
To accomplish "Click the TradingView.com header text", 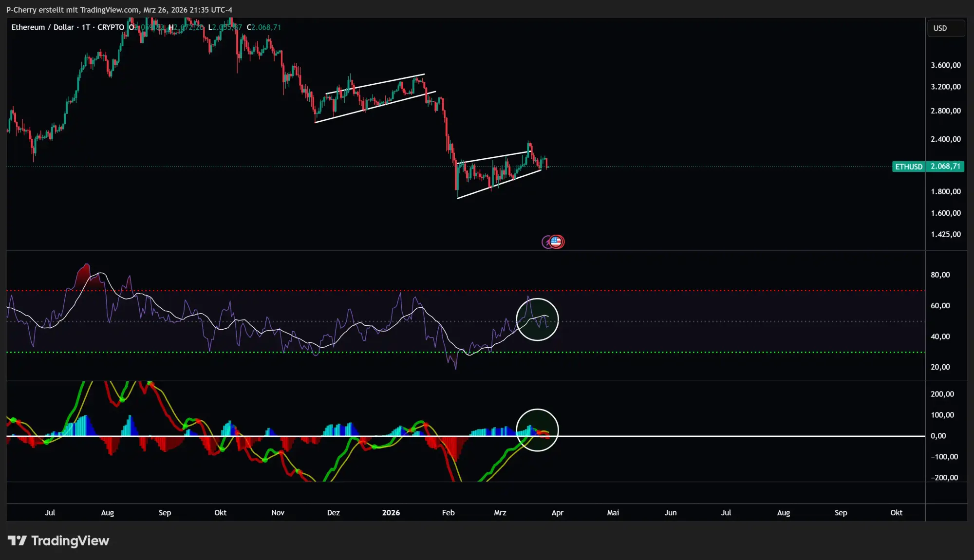I will (109, 10).
